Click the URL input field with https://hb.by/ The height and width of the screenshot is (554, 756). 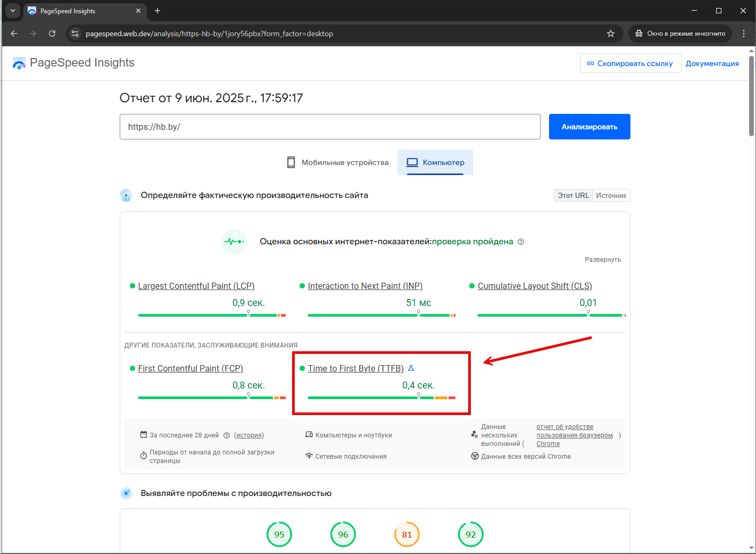330,127
